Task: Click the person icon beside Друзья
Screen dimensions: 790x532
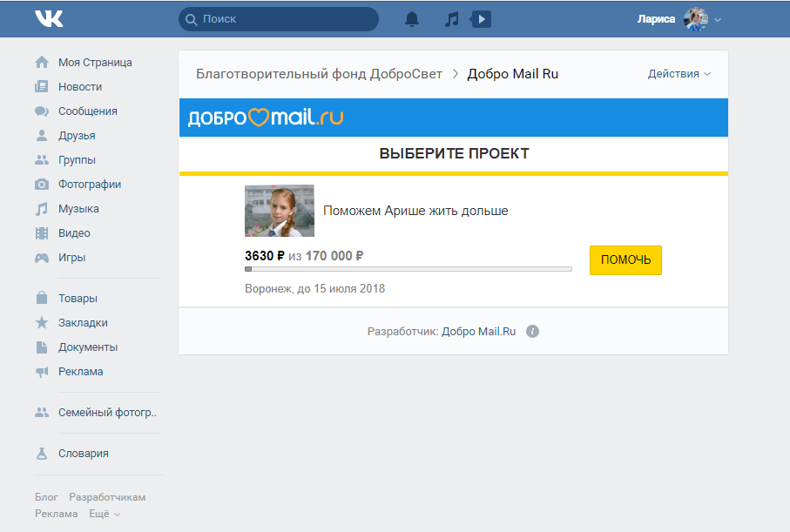Action: tap(42, 136)
